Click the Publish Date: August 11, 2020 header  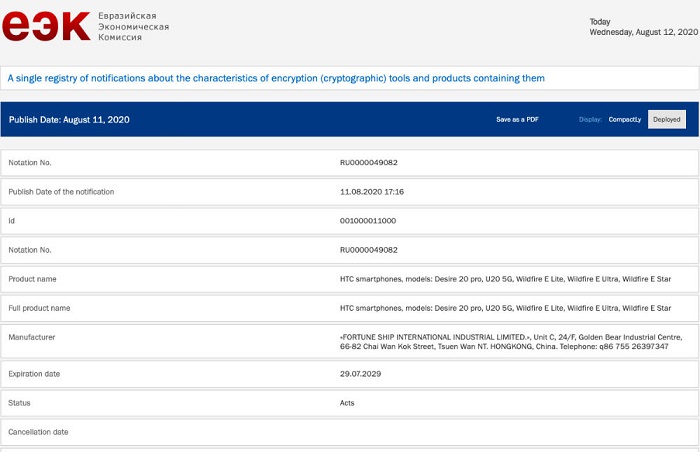(69, 120)
